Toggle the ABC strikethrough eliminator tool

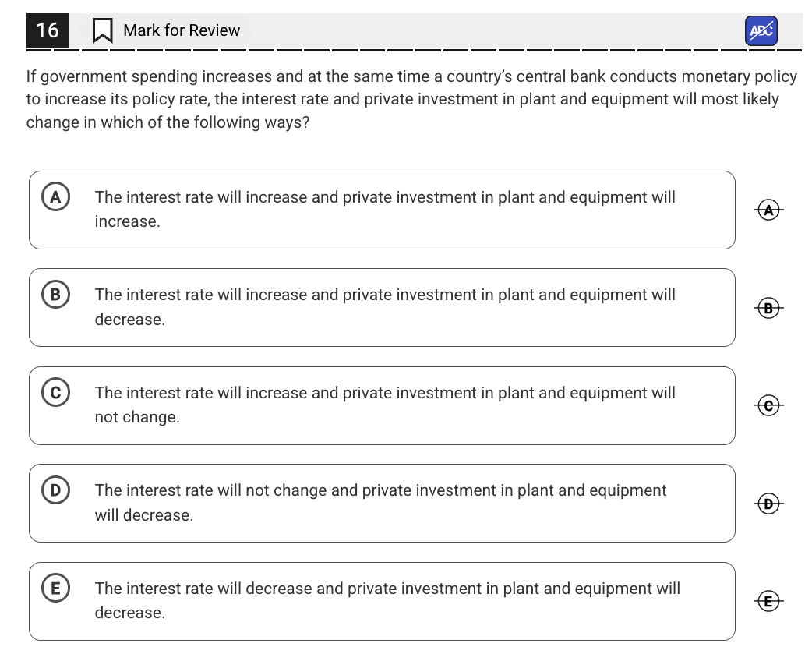pos(761,30)
